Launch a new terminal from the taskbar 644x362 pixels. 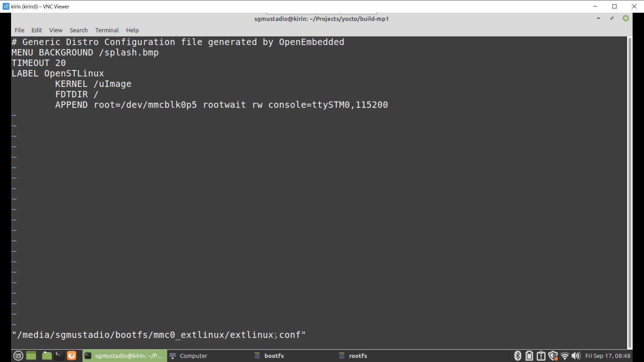point(59,356)
